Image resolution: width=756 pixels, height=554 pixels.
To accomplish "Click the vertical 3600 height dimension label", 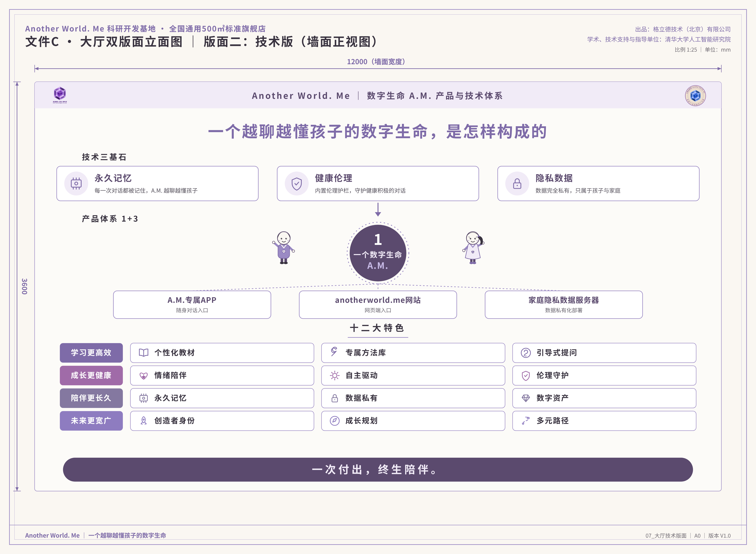I will click(x=25, y=286).
